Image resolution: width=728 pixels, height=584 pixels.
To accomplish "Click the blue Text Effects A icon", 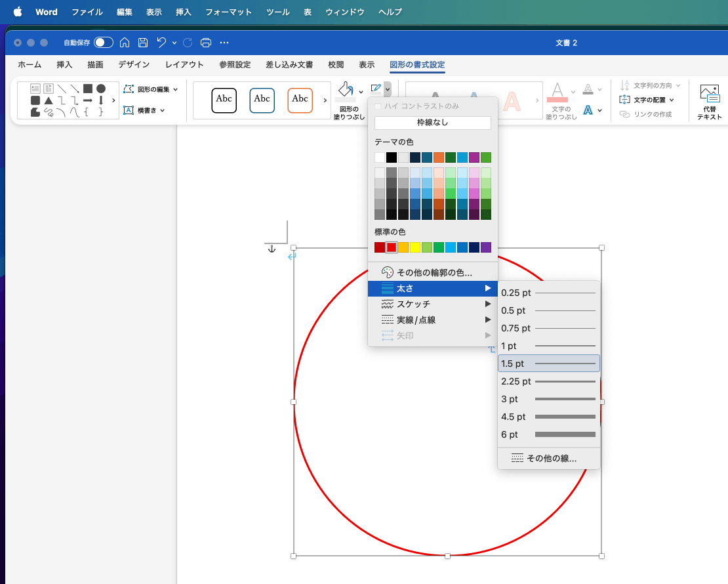I will (588, 110).
